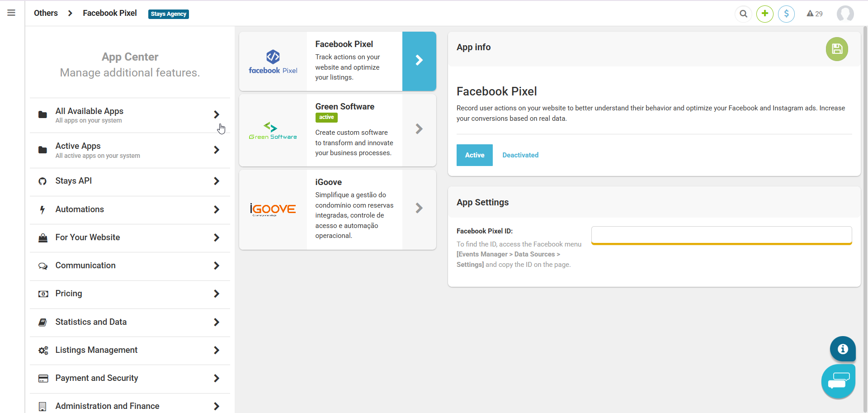Viewport: 868px width, 413px height.
Task: Expand the Pricing chevron
Action: coord(217,294)
